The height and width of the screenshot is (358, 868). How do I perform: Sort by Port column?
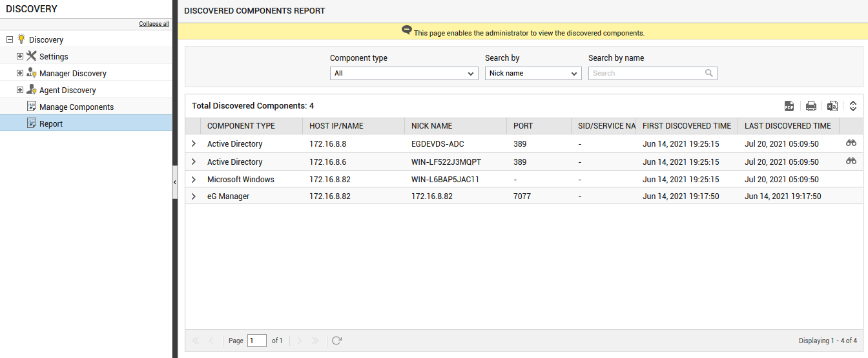(x=539, y=126)
